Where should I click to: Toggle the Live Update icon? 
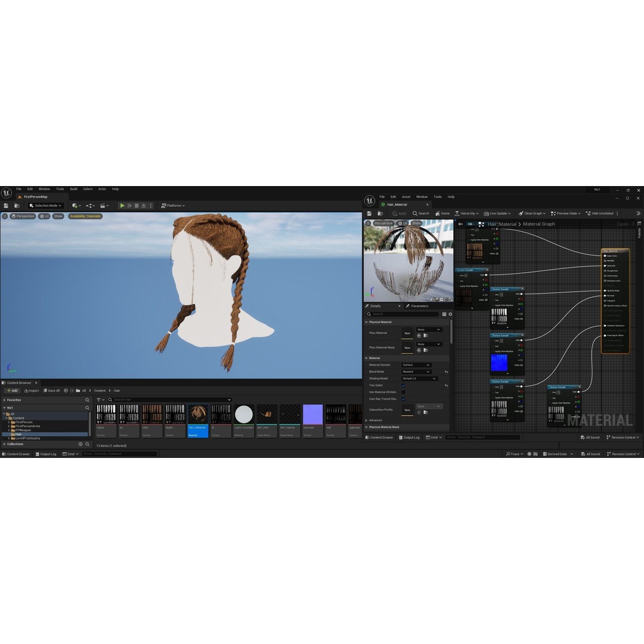[x=485, y=213]
